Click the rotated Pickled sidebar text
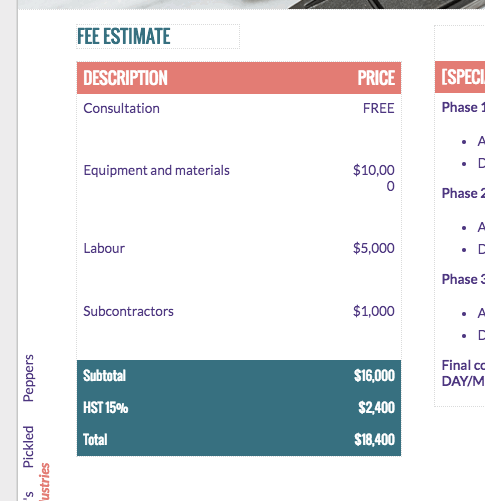 28,447
